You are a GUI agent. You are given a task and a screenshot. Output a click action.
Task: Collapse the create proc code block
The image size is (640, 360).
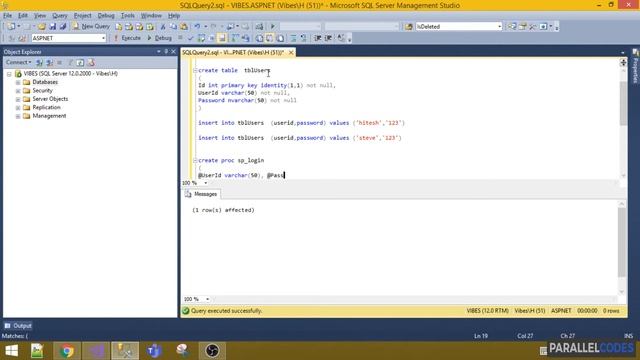click(x=195, y=160)
